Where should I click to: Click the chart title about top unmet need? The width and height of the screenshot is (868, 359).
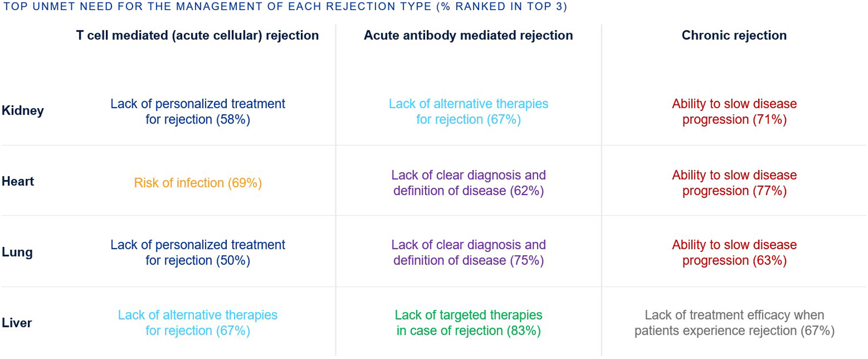284,6
